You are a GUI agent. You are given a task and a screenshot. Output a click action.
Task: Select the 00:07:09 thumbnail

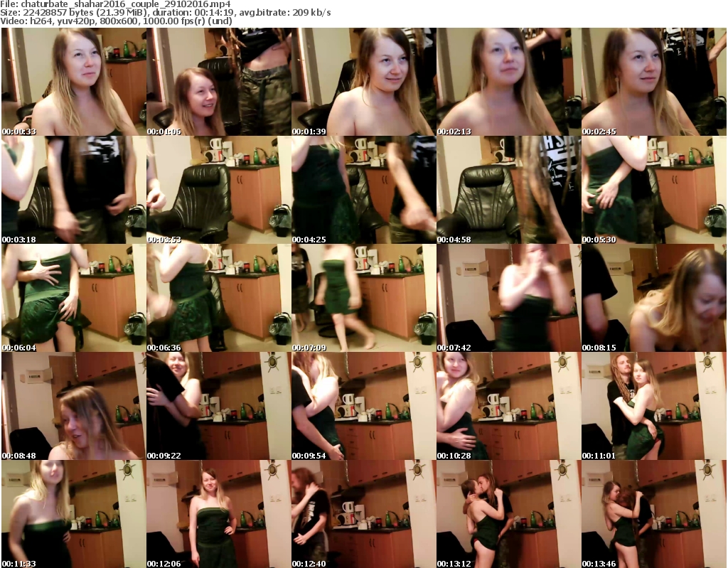[x=363, y=298]
